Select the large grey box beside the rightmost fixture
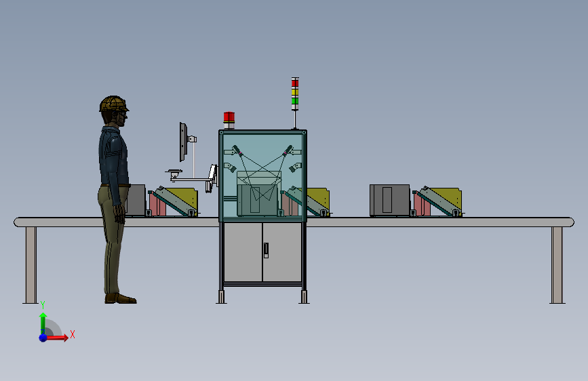The height and width of the screenshot is (381, 588). coord(389,200)
